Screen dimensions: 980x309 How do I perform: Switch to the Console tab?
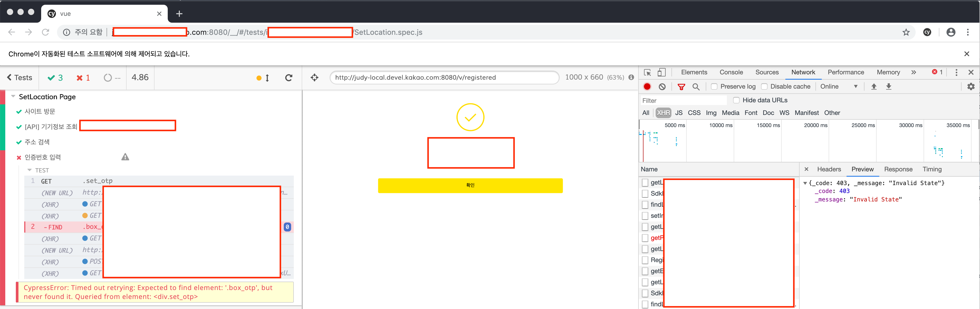[x=731, y=72]
